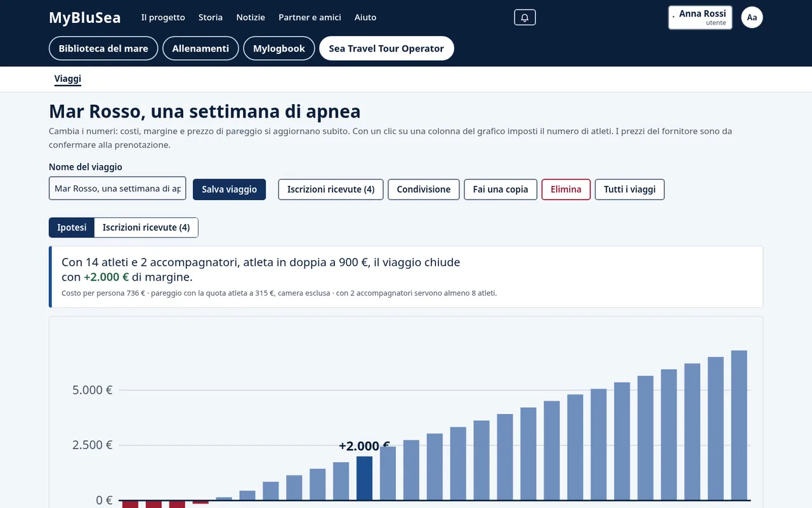The width and height of the screenshot is (812, 508).
Task: Open the Aiuto menu item
Action: point(365,17)
